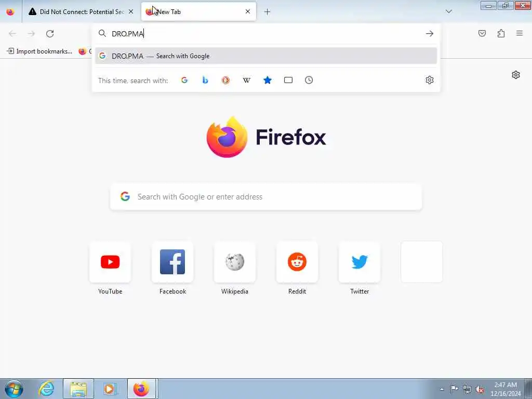Select the New Tab tab
This screenshot has width=532, height=399.
click(x=198, y=11)
